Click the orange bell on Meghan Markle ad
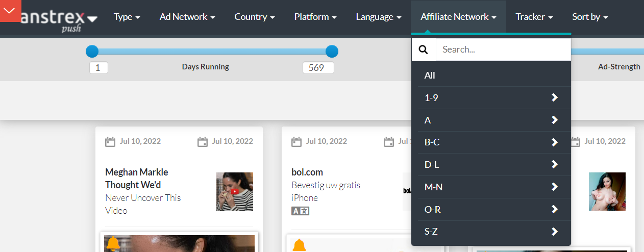 click(113, 244)
